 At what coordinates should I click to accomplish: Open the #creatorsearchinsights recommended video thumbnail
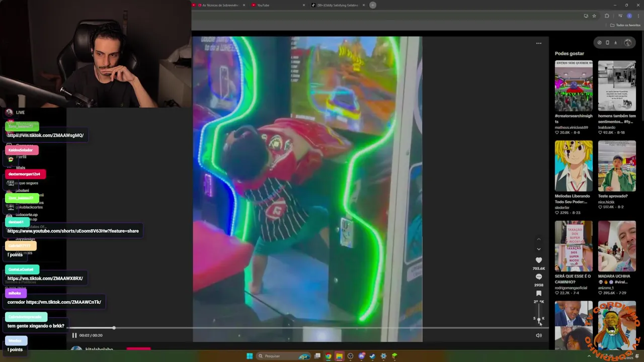coord(574,85)
